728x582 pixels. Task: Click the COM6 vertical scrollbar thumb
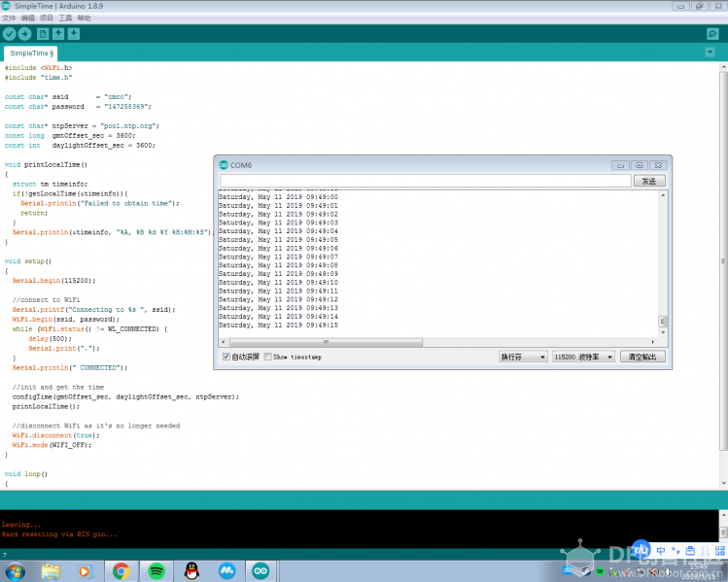663,322
